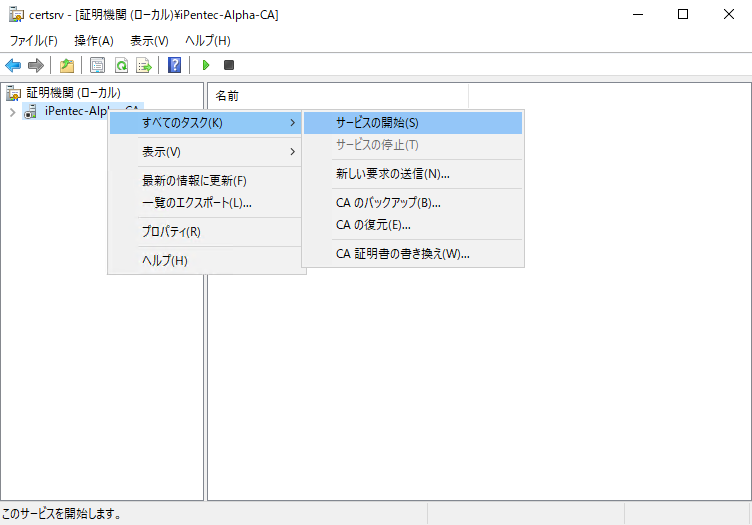The image size is (752, 525).
Task: Maximize the certsrv window
Action: [x=683, y=14]
